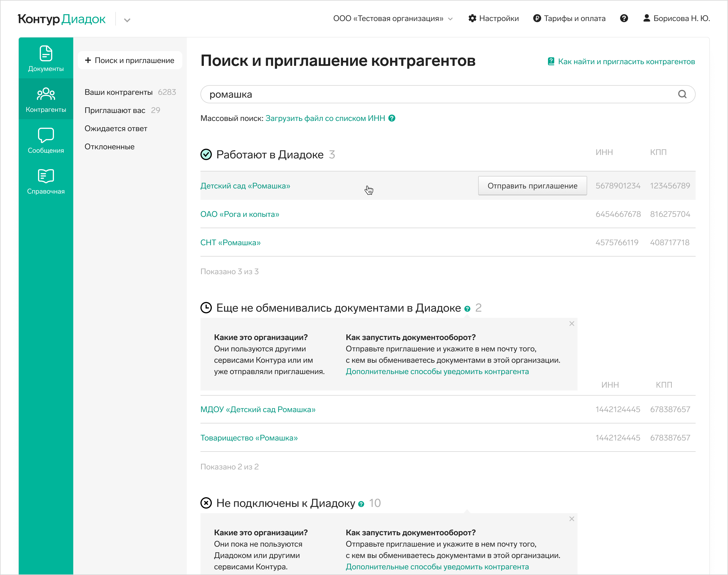The height and width of the screenshot is (575, 728).
Task: Open Ожидается ответ list
Action: [116, 129]
